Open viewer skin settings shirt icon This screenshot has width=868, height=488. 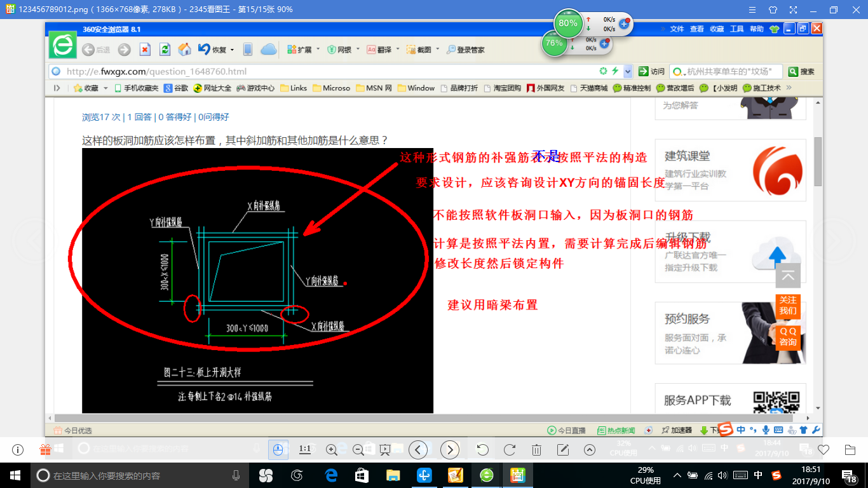[x=773, y=10]
